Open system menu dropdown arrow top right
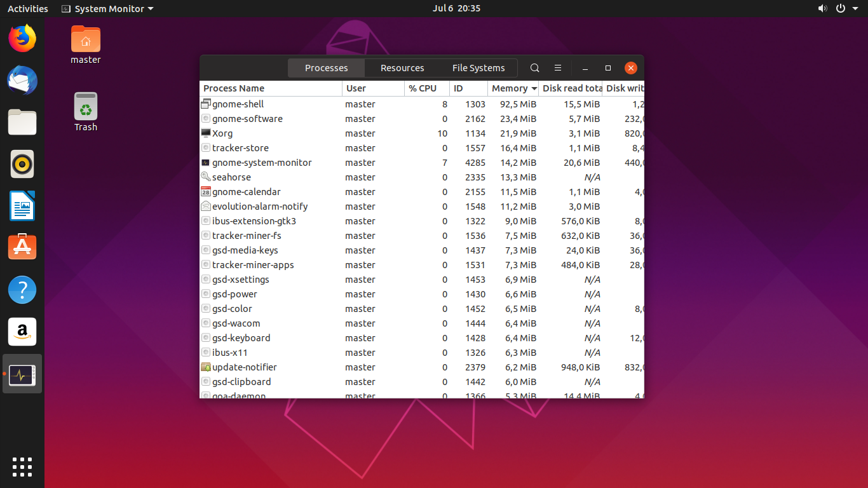Viewport: 868px width, 488px height. point(856,9)
